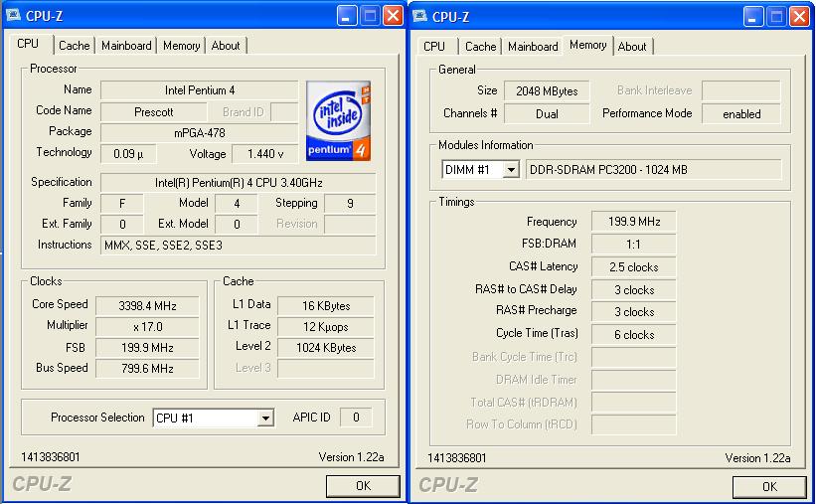The width and height of the screenshot is (816, 504).
Task: Click the CAS# Latency value 2.5 clocks
Action: coord(634,267)
